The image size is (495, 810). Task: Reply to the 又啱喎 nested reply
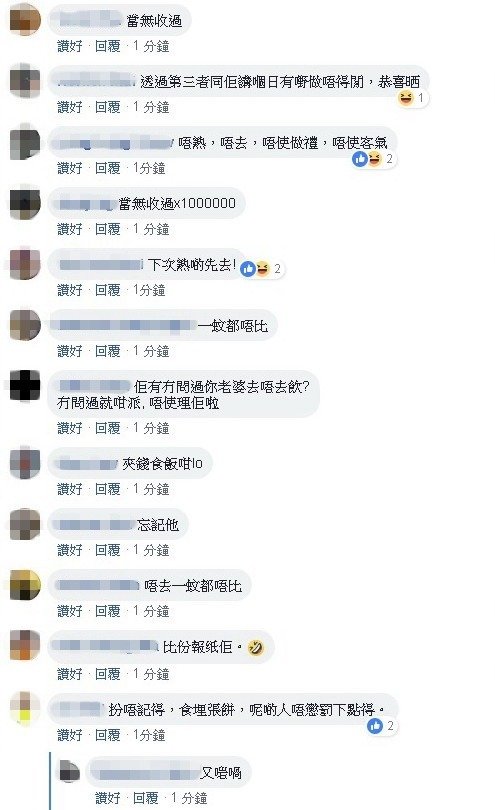click(x=146, y=798)
